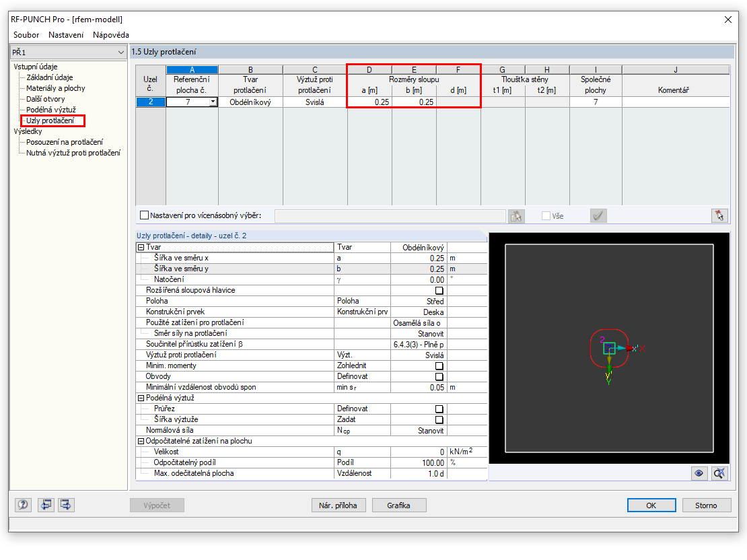Viewport: 747px width, 560px height.
Task: Click the Odpočitatelný podíl value 100.00
Action: pos(419,463)
